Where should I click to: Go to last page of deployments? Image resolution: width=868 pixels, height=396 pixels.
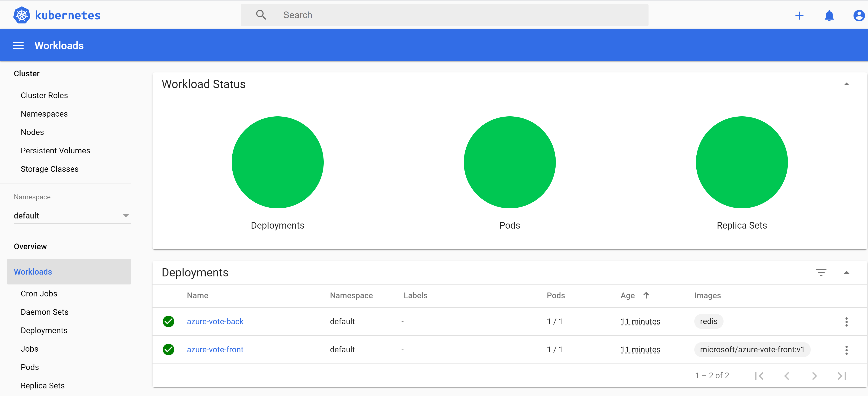pos(842,376)
